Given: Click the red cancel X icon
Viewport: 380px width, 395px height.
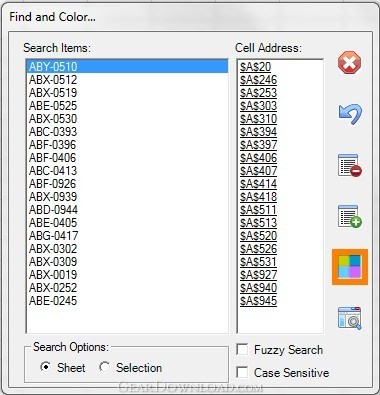Looking at the screenshot, I should pos(349,63).
